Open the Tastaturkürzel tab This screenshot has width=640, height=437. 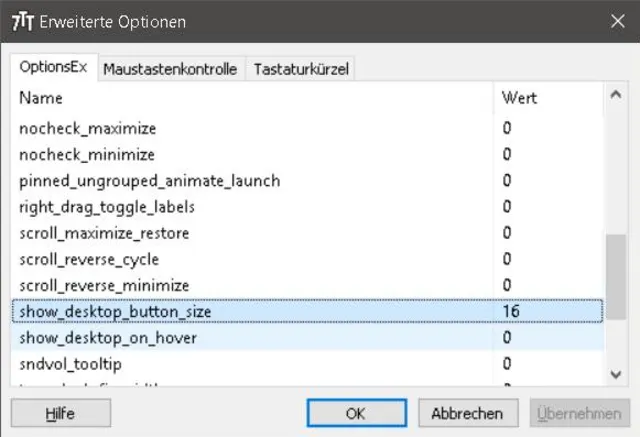(x=301, y=69)
